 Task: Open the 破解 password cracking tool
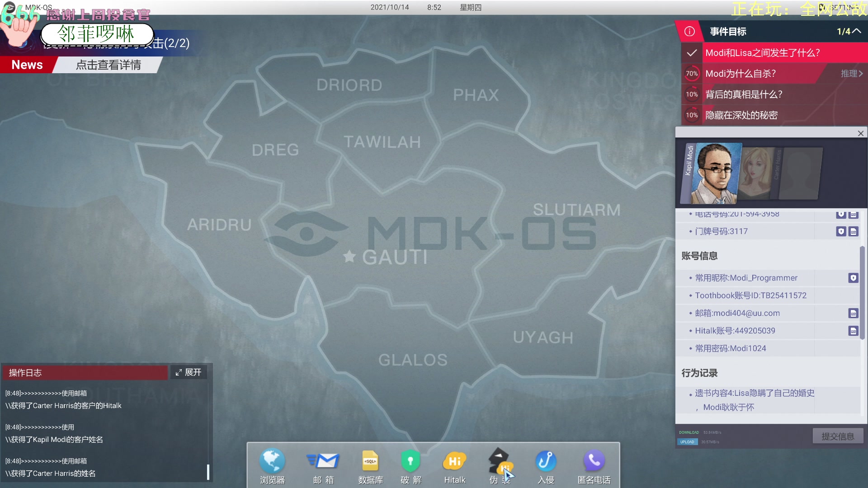coord(410,466)
